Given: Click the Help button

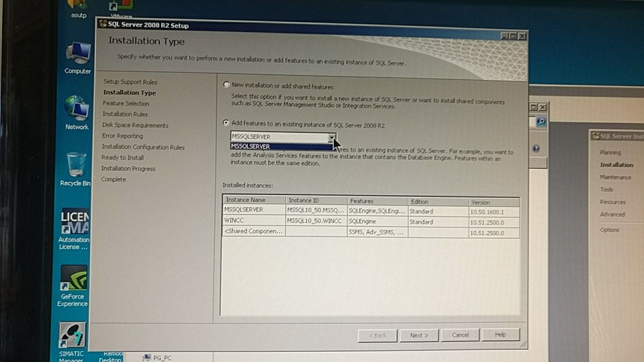Looking at the screenshot, I should (500, 334).
